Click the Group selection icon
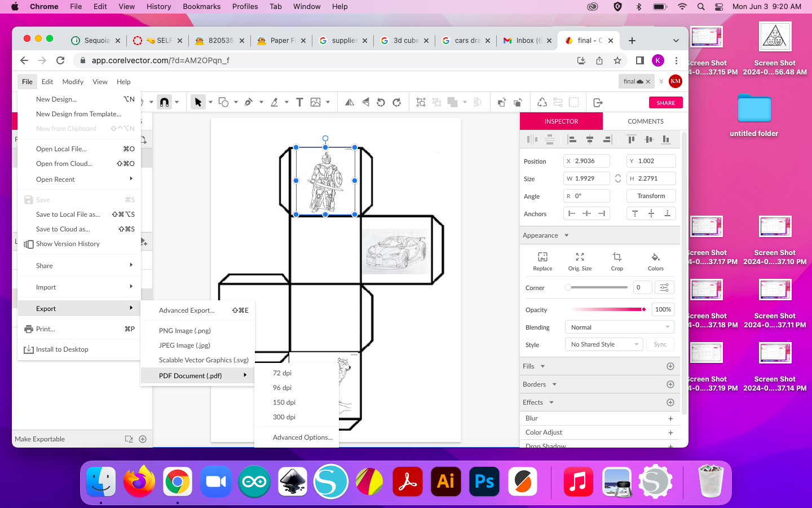The width and height of the screenshot is (812, 508). point(421,102)
